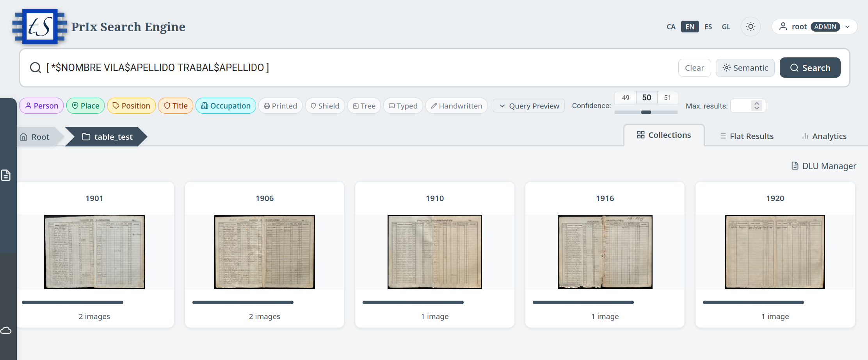Toggle the Typed filter chip
The height and width of the screenshot is (360, 868).
pos(403,106)
